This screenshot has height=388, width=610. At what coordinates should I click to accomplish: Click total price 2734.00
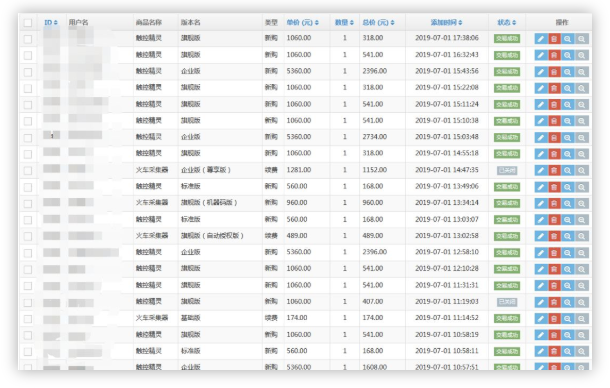pos(375,137)
